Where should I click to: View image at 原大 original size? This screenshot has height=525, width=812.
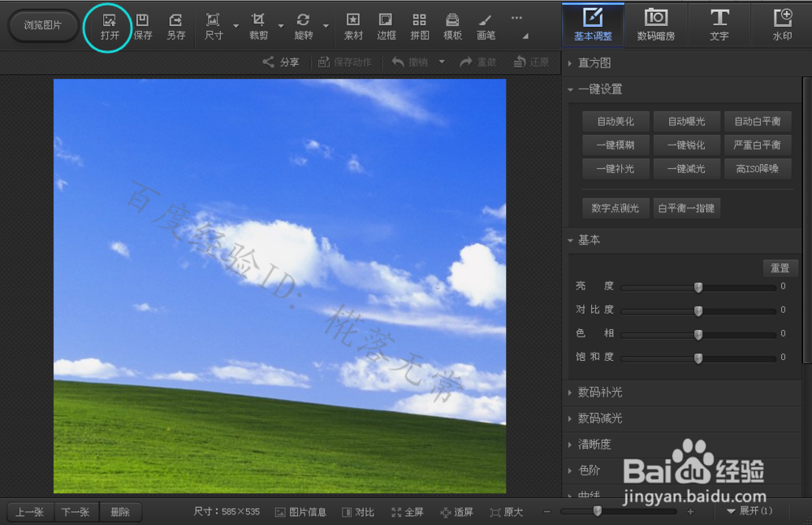(507, 512)
